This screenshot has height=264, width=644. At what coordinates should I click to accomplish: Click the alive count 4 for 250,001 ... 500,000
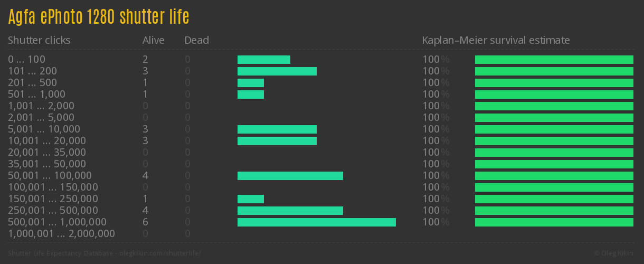point(145,211)
